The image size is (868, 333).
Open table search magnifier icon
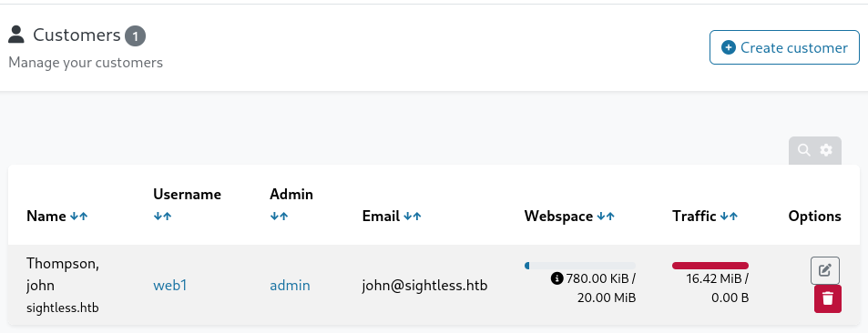coord(803,150)
